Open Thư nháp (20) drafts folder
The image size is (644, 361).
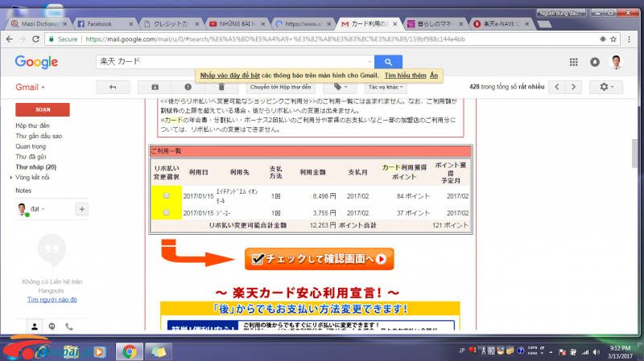[x=35, y=167]
